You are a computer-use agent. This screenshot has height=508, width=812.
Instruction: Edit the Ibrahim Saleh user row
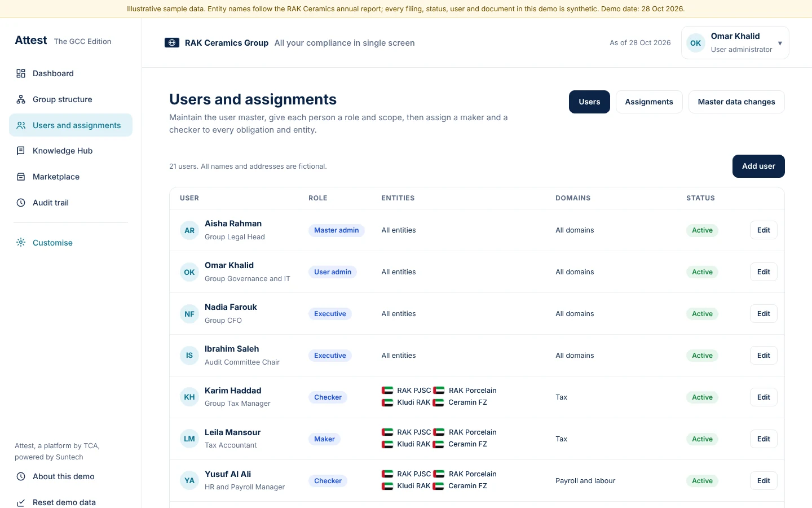[764, 356]
